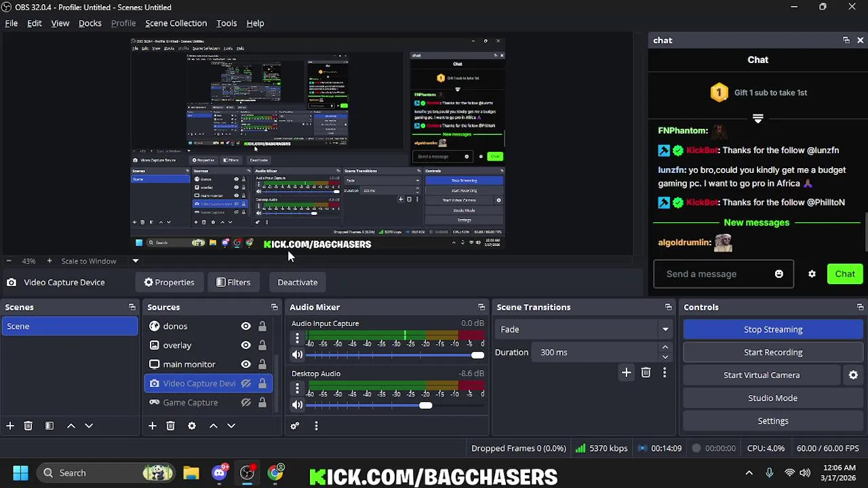Open preview scaling dropdown arrow

(x=136, y=261)
